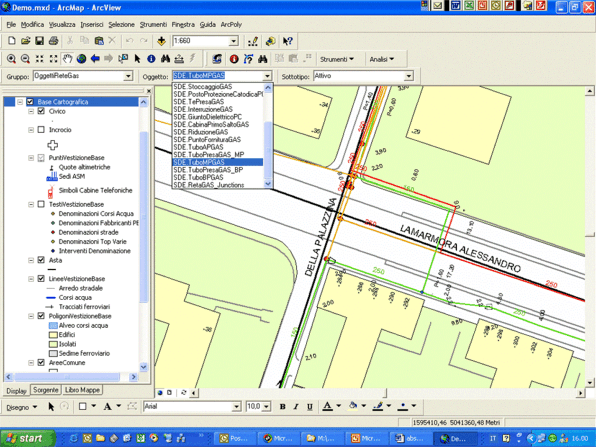
Task: Open the Gruppo dropdown
Action: coord(128,76)
